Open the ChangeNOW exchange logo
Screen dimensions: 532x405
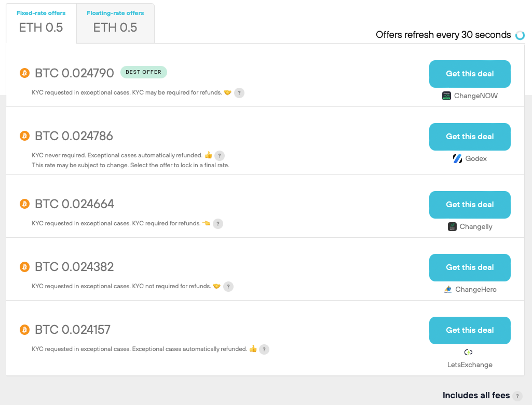[x=445, y=96]
